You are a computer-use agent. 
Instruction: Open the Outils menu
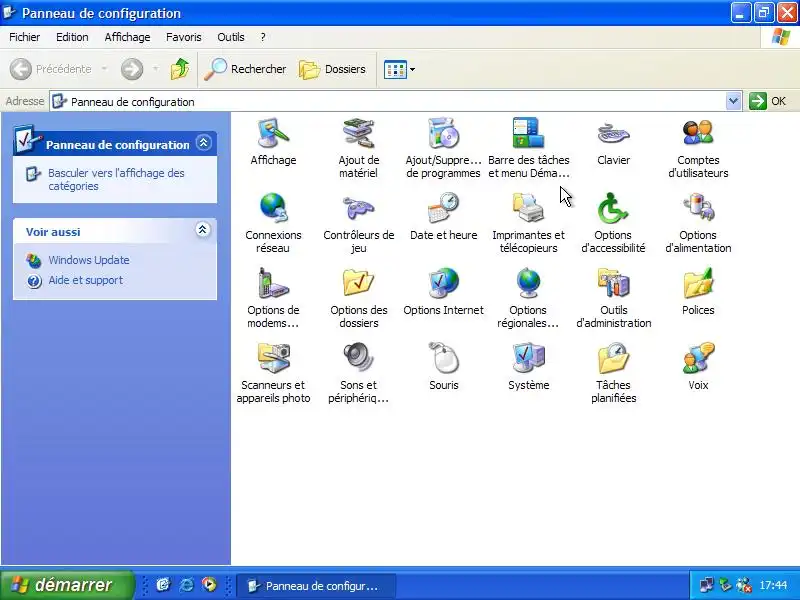231,37
